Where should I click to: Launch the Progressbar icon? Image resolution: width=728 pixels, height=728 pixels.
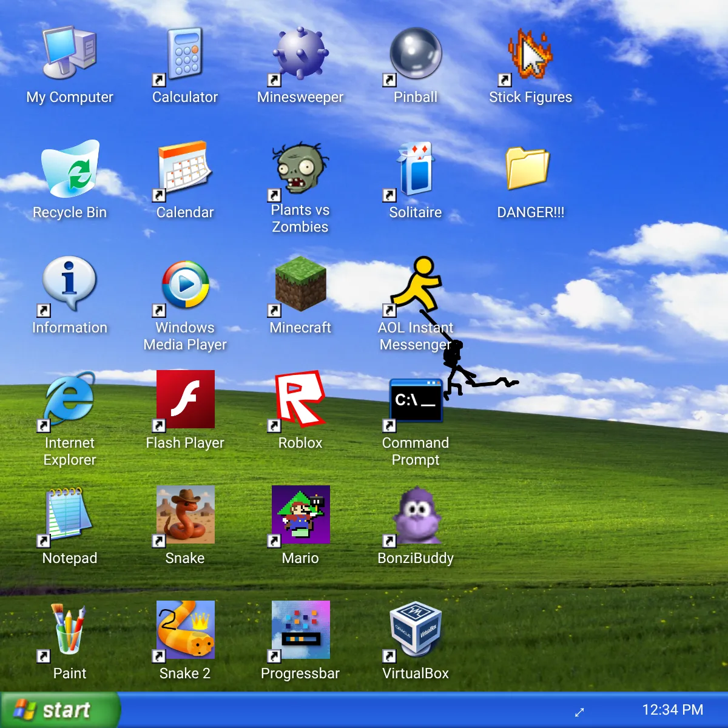(300, 630)
